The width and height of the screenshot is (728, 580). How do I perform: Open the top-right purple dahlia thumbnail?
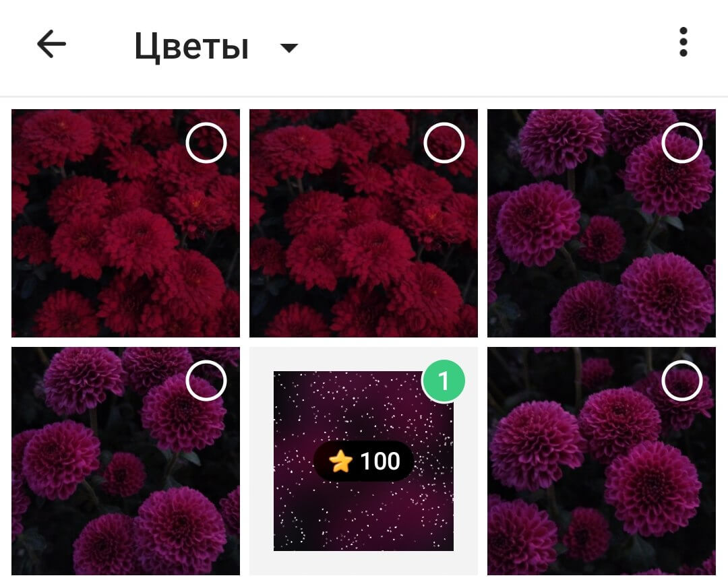(x=601, y=223)
